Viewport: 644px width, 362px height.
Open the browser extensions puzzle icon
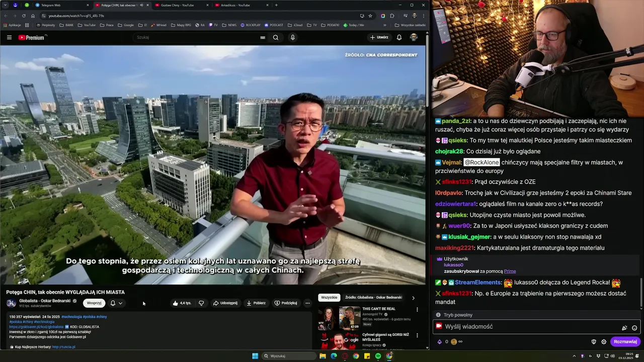tap(392, 16)
